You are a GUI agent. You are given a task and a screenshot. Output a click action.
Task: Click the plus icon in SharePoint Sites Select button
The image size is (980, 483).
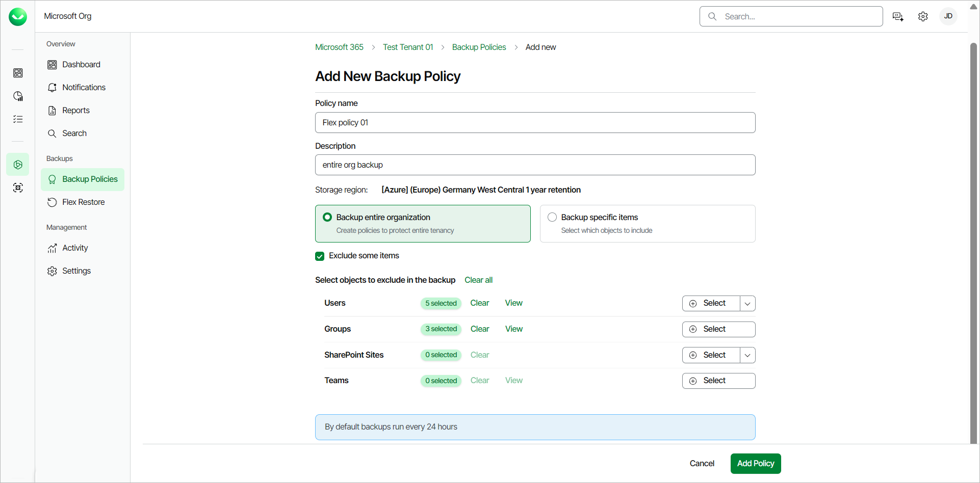tap(693, 355)
